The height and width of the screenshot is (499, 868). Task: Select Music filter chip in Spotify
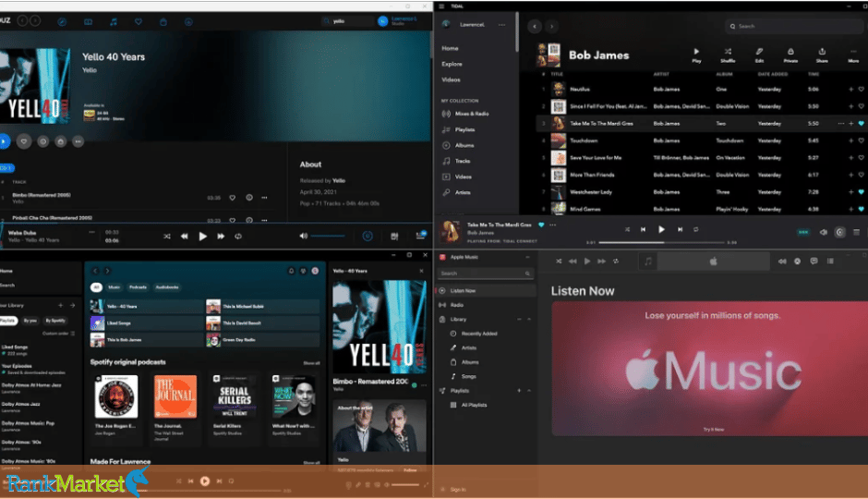tap(114, 286)
